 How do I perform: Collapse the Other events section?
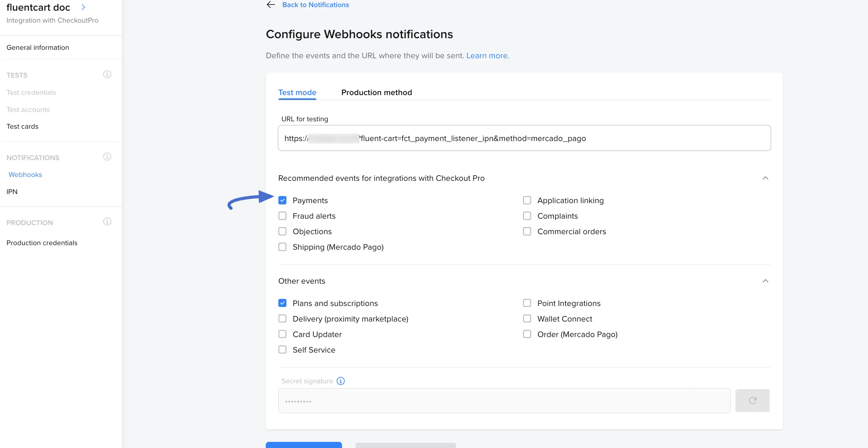[765, 281]
